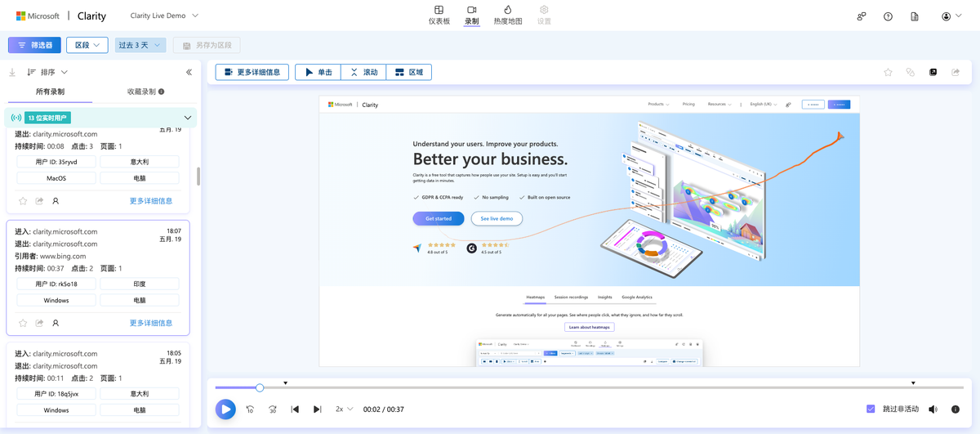Favorite the recording of user rk5o18

[x=23, y=323]
